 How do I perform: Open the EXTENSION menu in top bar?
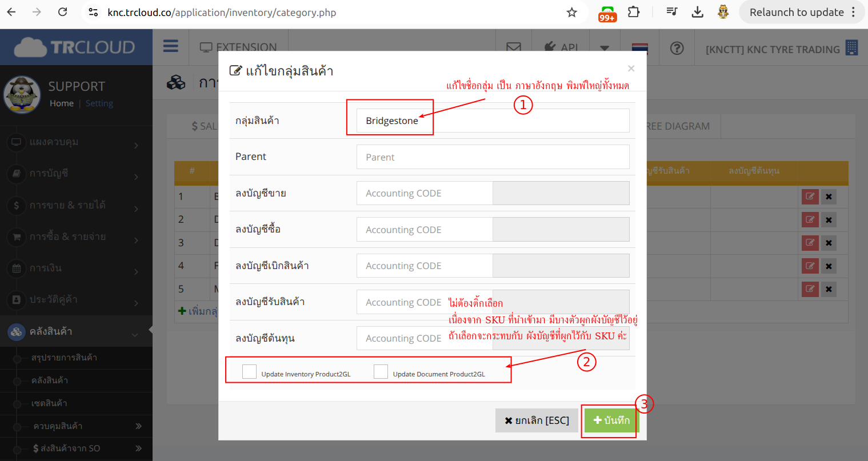[x=238, y=47]
